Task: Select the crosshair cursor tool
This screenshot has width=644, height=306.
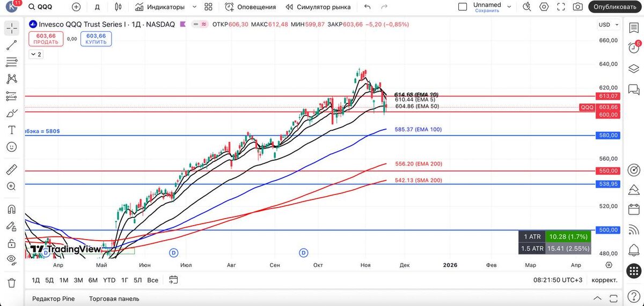Action: (x=11, y=28)
